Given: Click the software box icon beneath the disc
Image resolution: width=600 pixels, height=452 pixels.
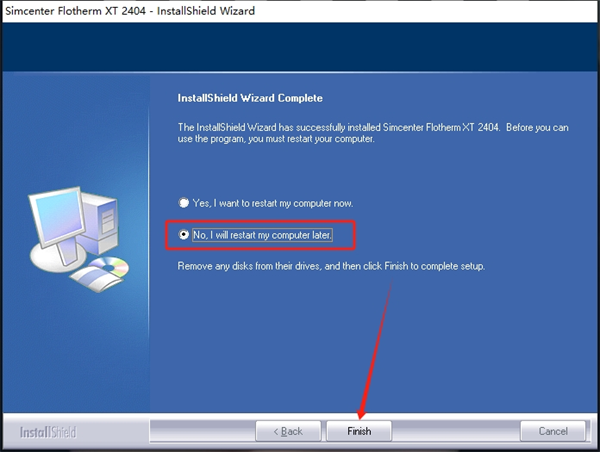Looking at the screenshot, I should tap(96, 279).
